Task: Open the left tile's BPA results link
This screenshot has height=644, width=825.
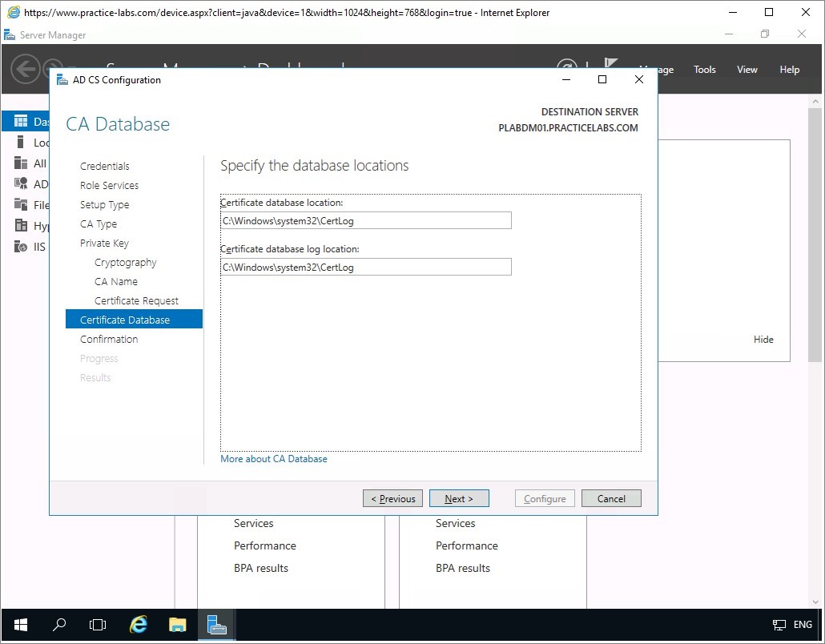Action: 261,568
